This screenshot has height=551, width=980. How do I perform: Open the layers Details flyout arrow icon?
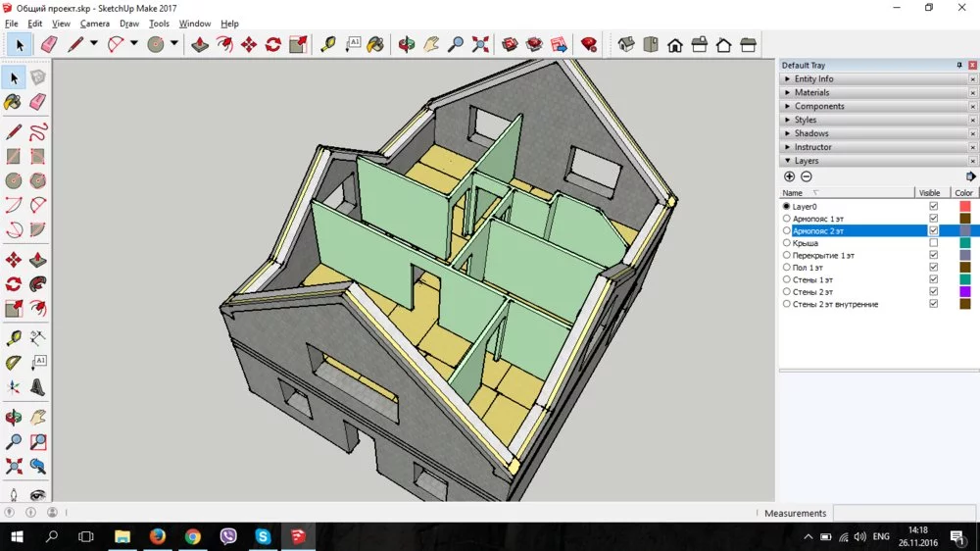(x=970, y=176)
